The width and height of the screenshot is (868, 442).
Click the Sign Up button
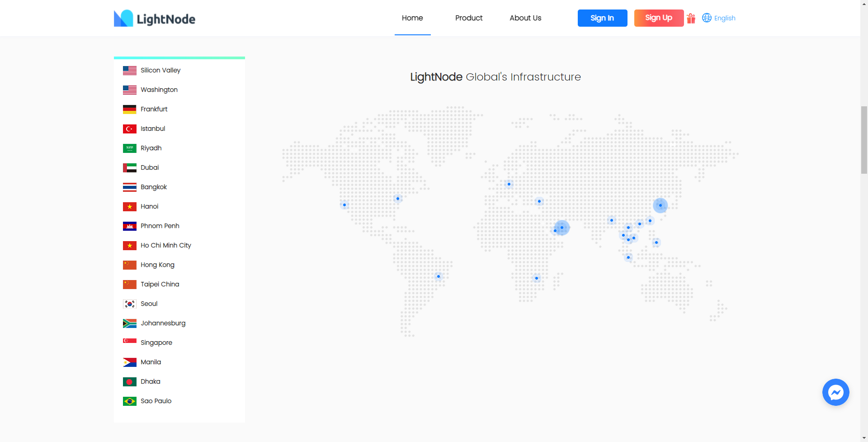(659, 18)
